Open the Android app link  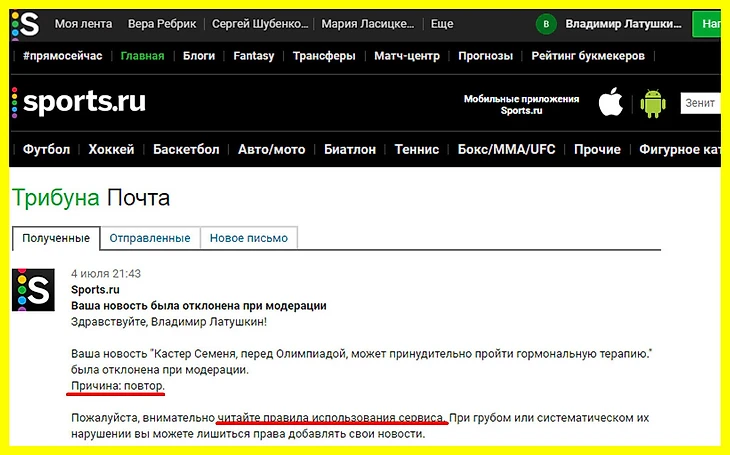[653, 103]
